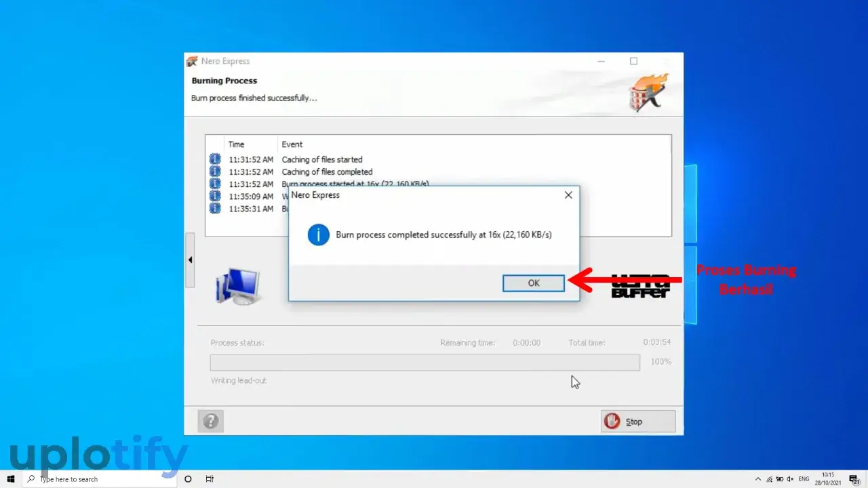Image resolution: width=868 pixels, height=488 pixels.
Task: Click the Time column header
Action: pyautogui.click(x=236, y=144)
